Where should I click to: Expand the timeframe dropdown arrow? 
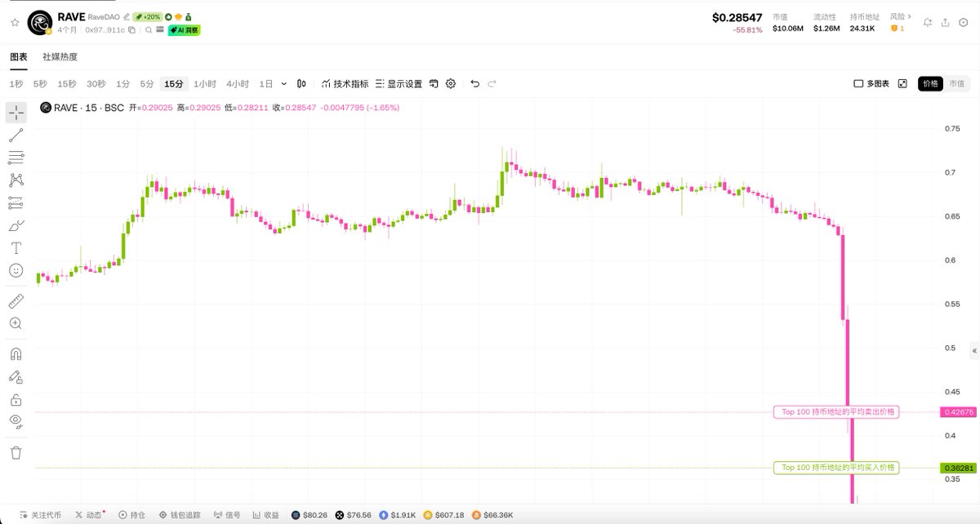coord(283,83)
